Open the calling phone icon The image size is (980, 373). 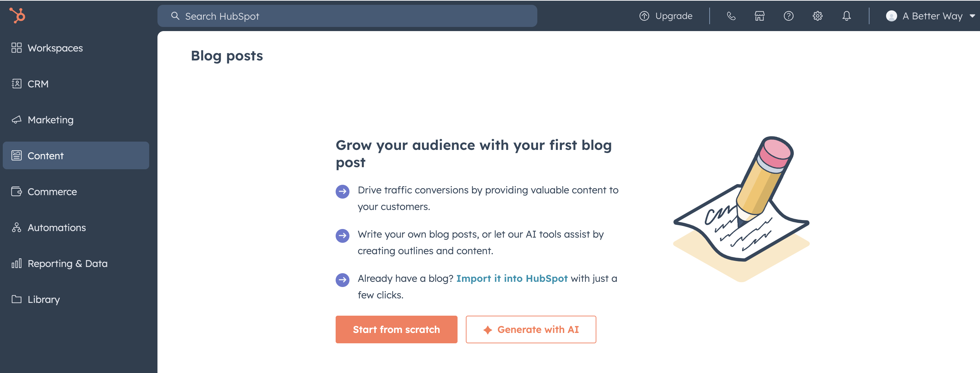(731, 16)
